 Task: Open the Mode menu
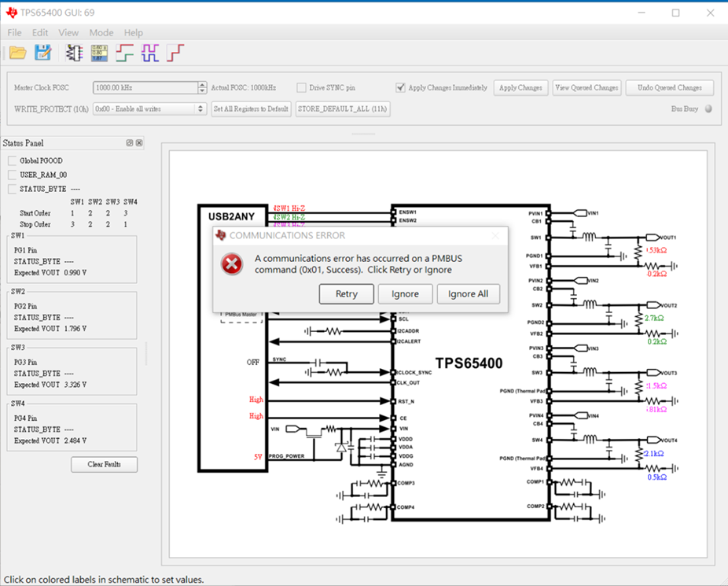[101, 32]
